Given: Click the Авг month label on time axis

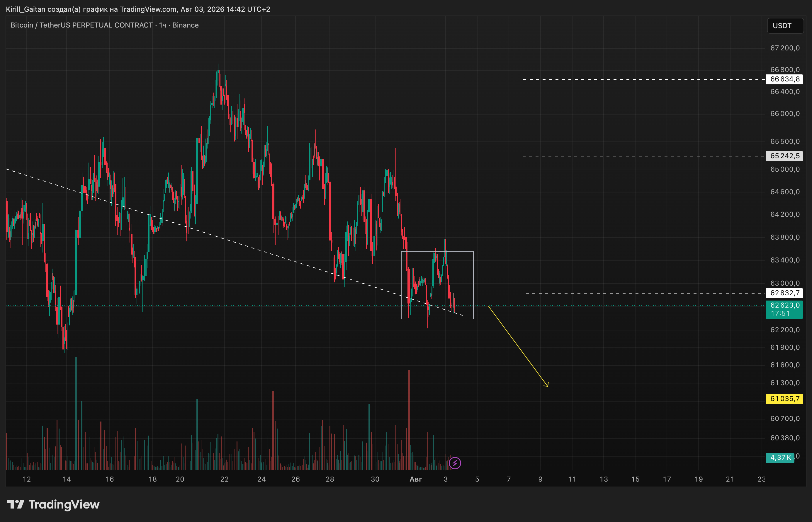Looking at the screenshot, I should 416,479.
